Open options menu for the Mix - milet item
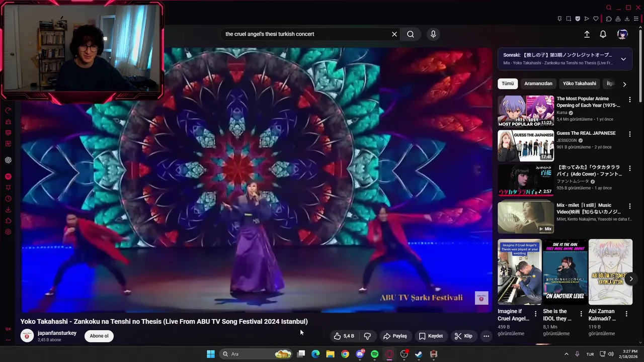Viewport: 644px width, 362px height. (629, 206)
